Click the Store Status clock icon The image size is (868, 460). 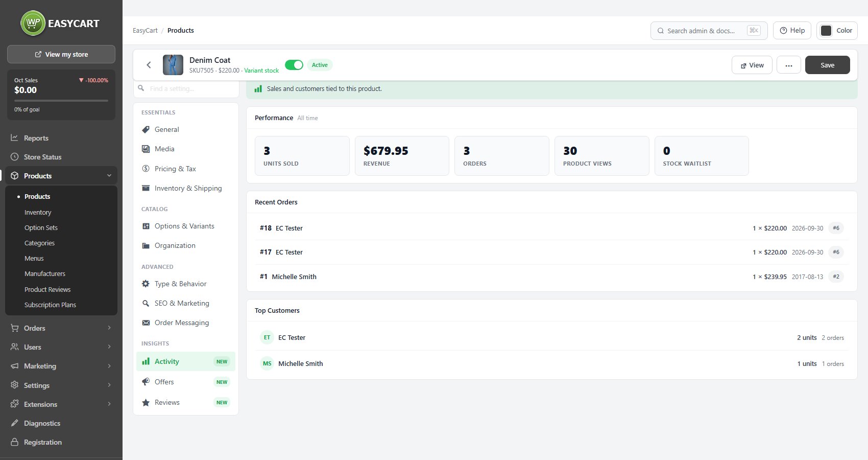point(14,157)
